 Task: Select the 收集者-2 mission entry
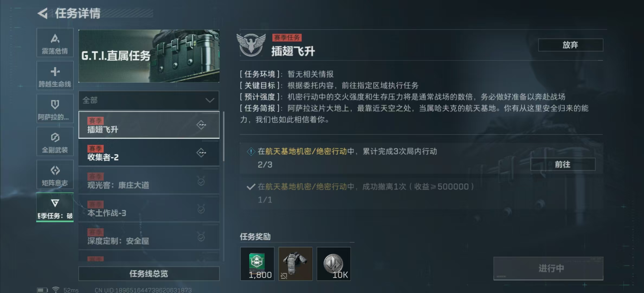[x=149, y=153]
